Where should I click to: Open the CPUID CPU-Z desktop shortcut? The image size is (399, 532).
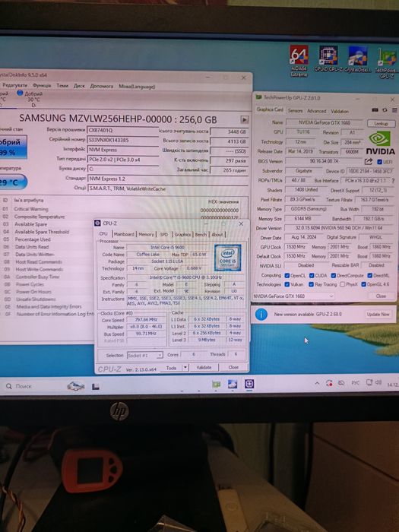tap(328, 59)
